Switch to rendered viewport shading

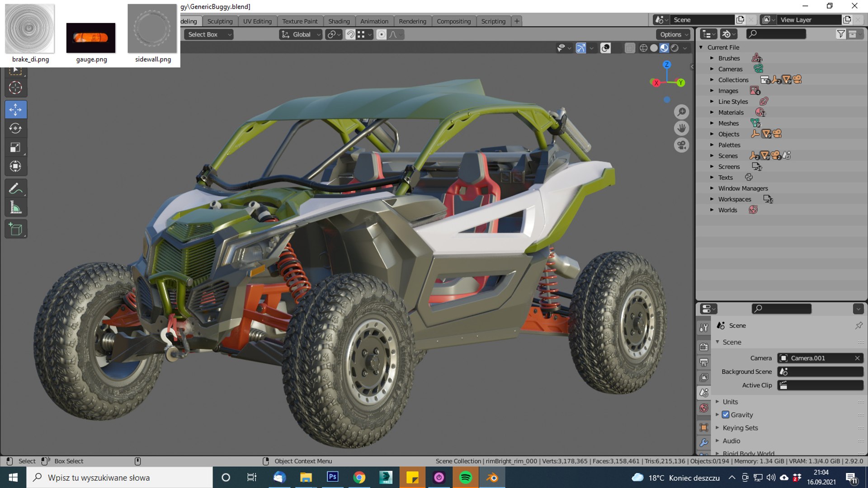point(675,48)
